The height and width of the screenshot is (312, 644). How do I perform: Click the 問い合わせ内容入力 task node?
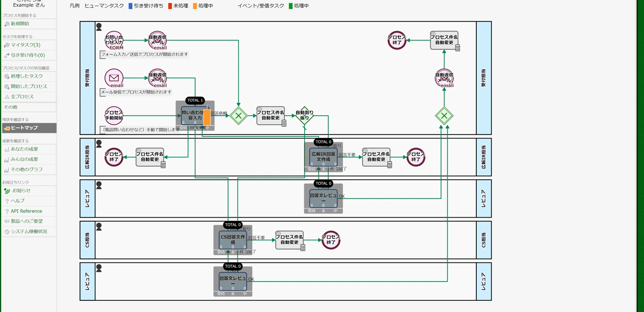192,115
